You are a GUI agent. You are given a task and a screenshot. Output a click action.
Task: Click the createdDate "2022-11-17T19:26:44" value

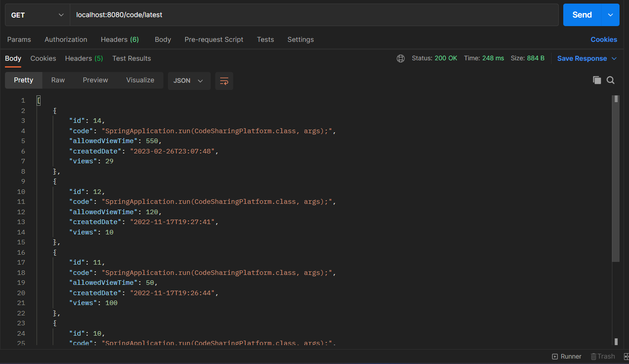click(x=172, y=293)
